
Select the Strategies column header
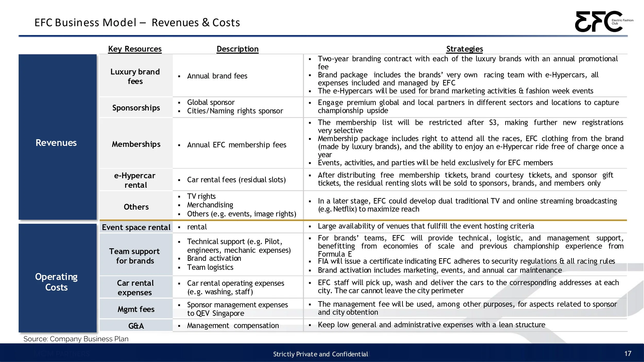464,49
